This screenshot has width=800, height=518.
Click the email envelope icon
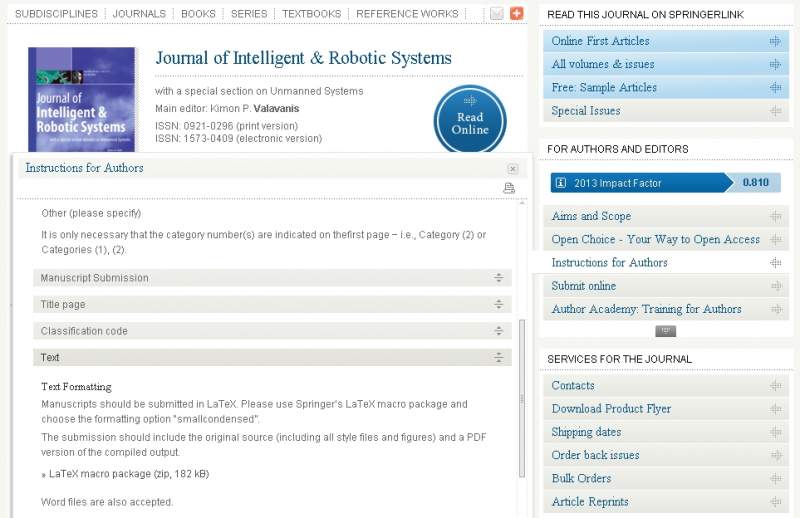click(x=497, y=14)
